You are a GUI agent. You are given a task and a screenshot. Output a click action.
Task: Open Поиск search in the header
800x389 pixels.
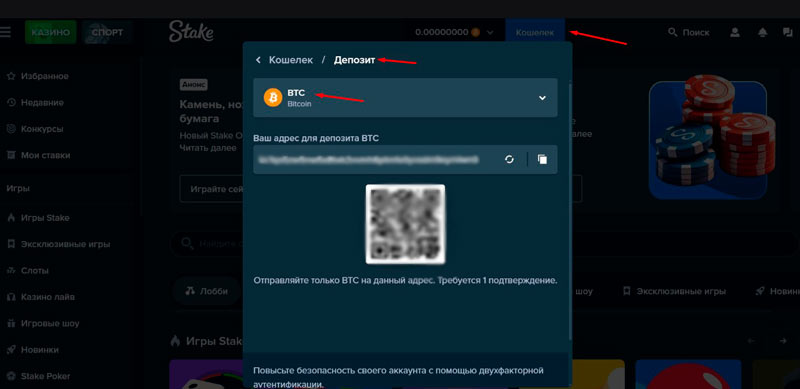pyautogui.click(x=689, y=32)
